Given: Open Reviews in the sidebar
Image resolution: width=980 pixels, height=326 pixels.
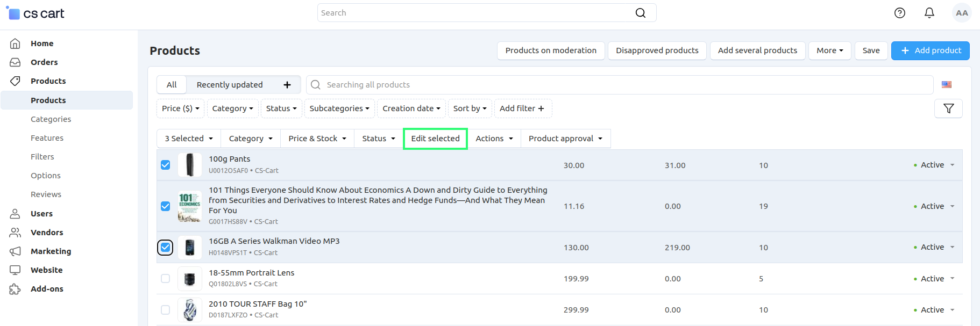Looking at the screenshot, I should pos(46,194).
